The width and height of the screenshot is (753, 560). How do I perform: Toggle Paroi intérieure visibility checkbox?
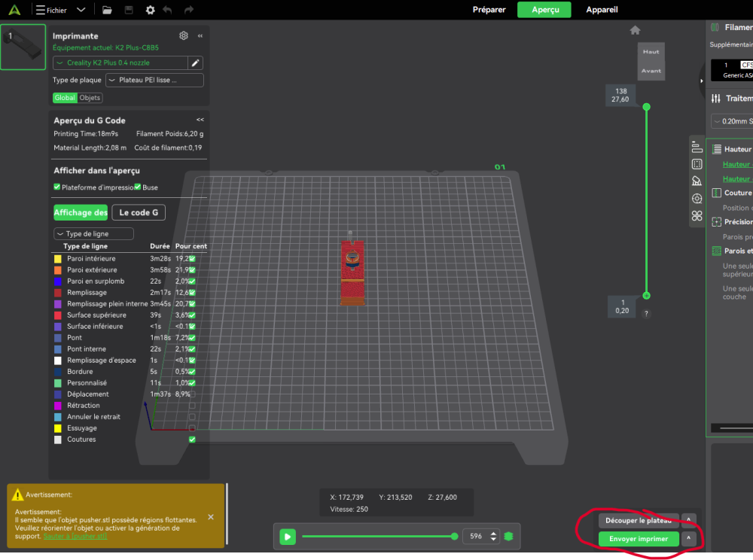tap(192, 258)
